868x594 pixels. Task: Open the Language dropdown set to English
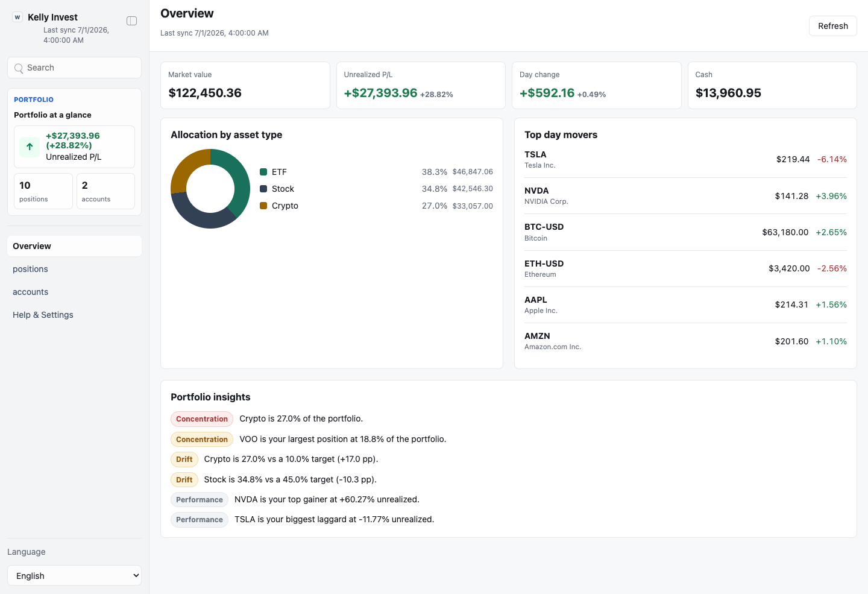74,575
